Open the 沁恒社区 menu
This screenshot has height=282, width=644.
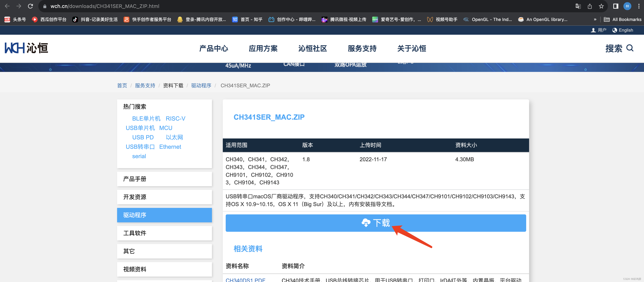[x=312, y=48]
